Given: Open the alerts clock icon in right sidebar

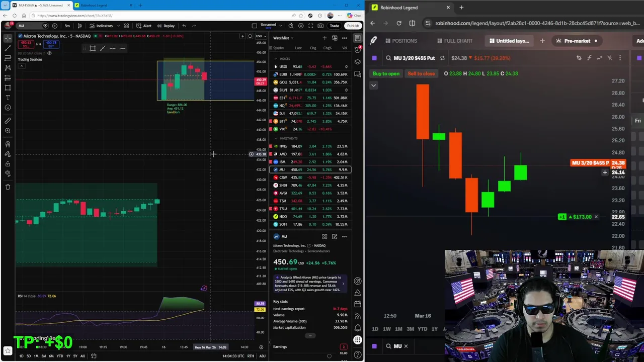Looking at the screenshot, I should tap(358, 49).
